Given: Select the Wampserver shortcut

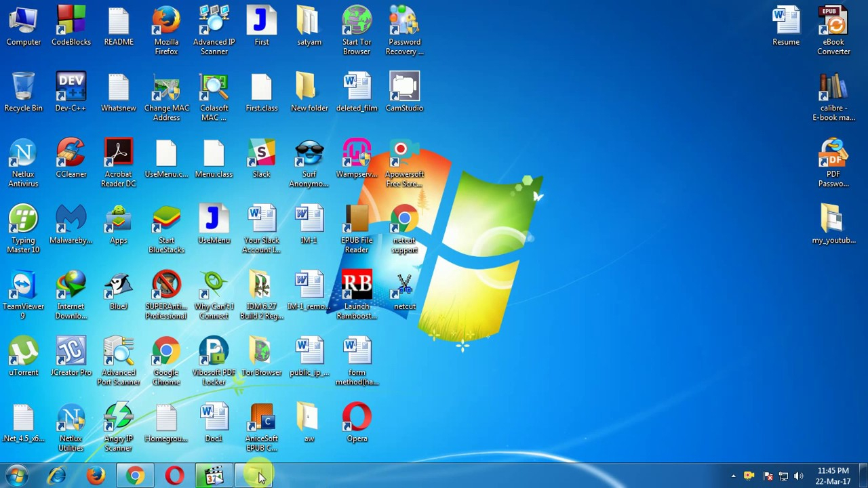Looking at the screenshot, I should [x=357, y=159].
